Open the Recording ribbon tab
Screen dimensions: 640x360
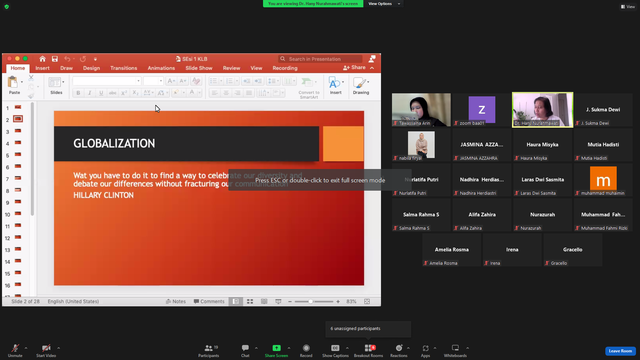[x=285, y=68]
